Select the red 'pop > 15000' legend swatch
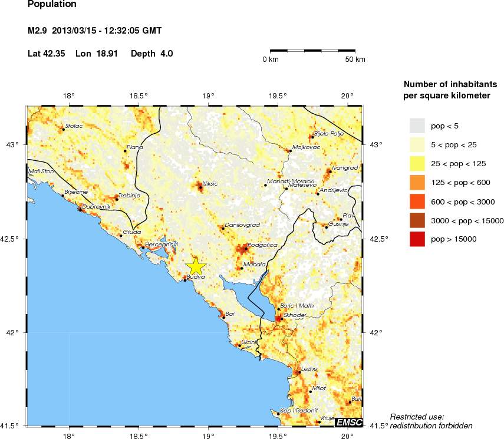 pos(417,239)
